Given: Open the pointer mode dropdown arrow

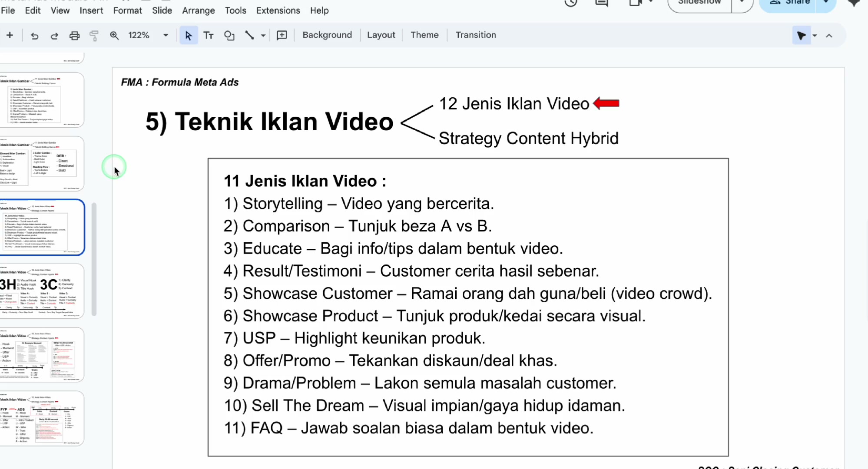Looking at the screenshot, I should pyautogui.click(x=815, y=36).
